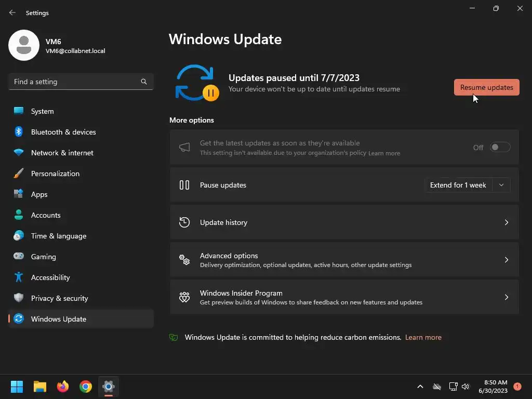Click the Windows Update page heading
Screen dimensions: 532x399
point(225,39)
